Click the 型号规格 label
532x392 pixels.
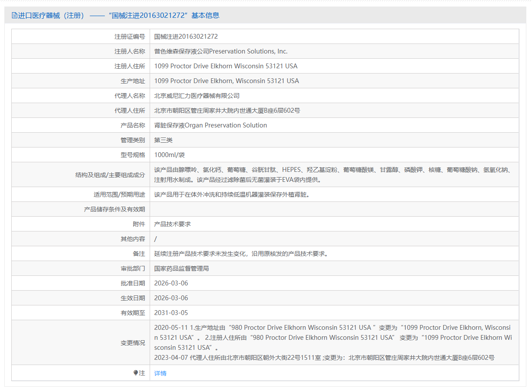[133, 155]
